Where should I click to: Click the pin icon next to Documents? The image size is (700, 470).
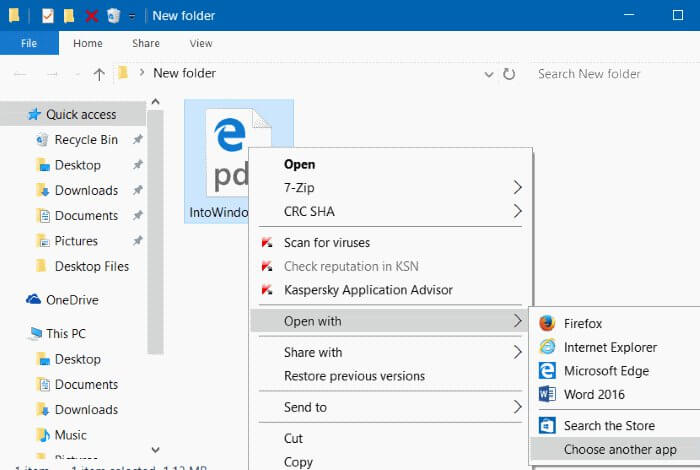(x=138, y=216)
